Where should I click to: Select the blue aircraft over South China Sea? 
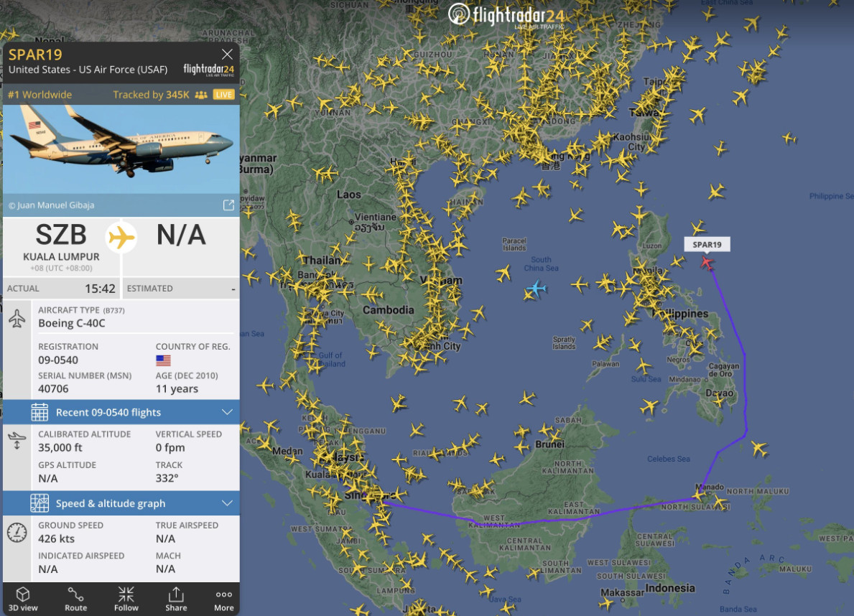click(x=537, y=289)
